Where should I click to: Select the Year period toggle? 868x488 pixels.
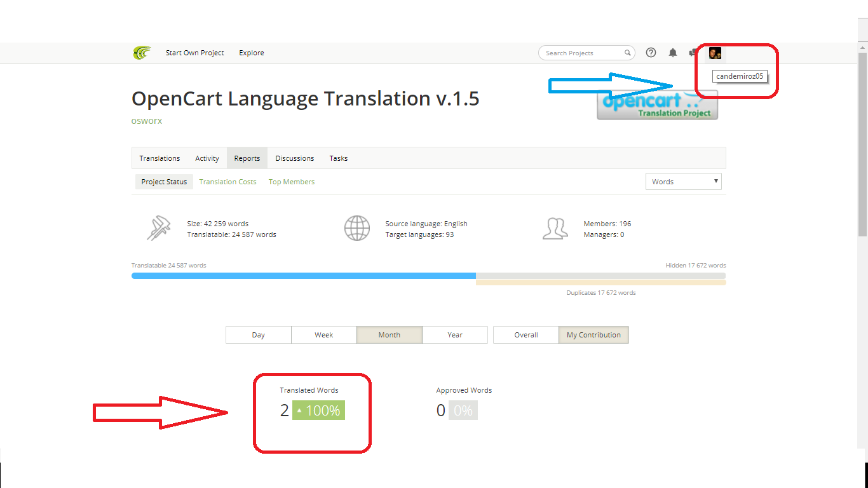click(455, 335)
